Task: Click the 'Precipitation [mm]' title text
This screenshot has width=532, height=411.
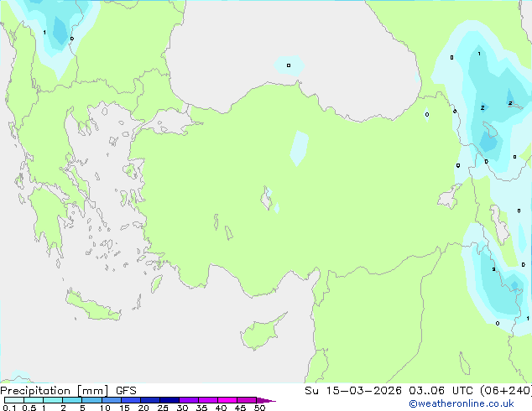Action: pos(55,391)
